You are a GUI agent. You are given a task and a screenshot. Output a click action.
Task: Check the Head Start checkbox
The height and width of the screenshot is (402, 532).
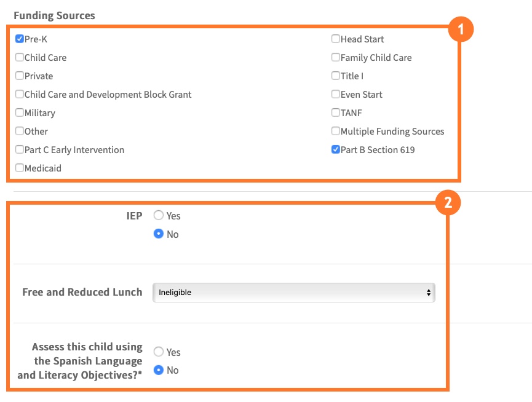pos(336,39)
